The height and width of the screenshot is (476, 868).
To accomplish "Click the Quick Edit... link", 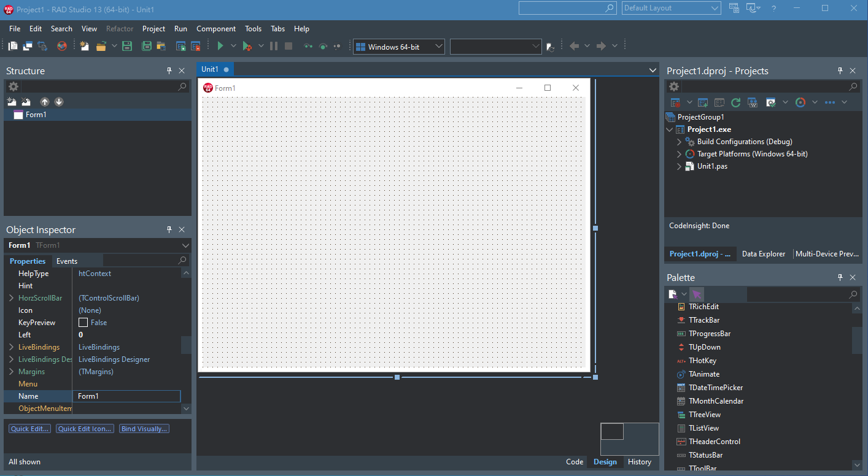I will [29, 429].
